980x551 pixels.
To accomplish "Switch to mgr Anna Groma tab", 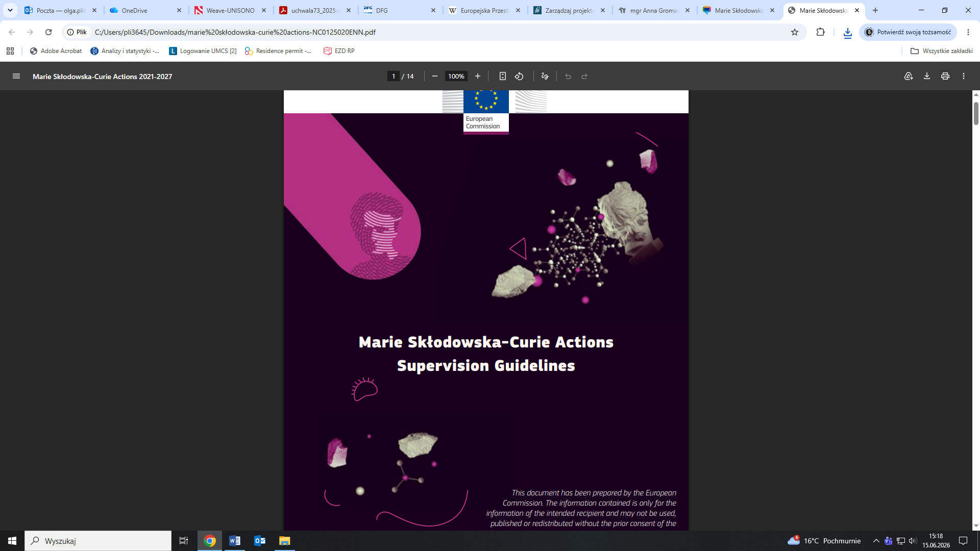I will (653, 10).
